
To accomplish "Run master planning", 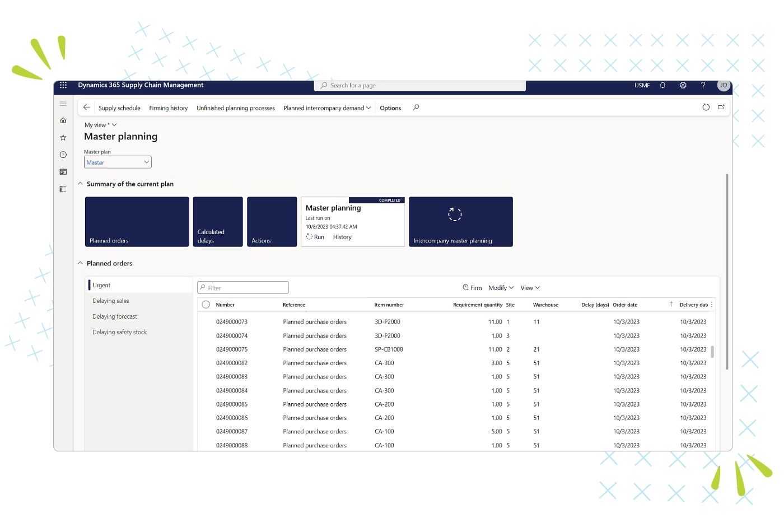I will [315, 237].
